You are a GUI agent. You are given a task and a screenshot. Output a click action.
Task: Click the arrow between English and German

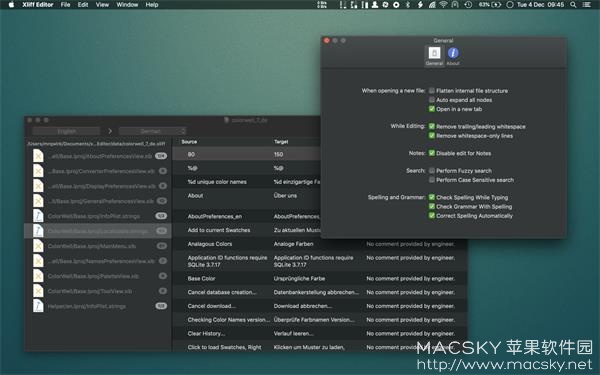coord(110,131)
